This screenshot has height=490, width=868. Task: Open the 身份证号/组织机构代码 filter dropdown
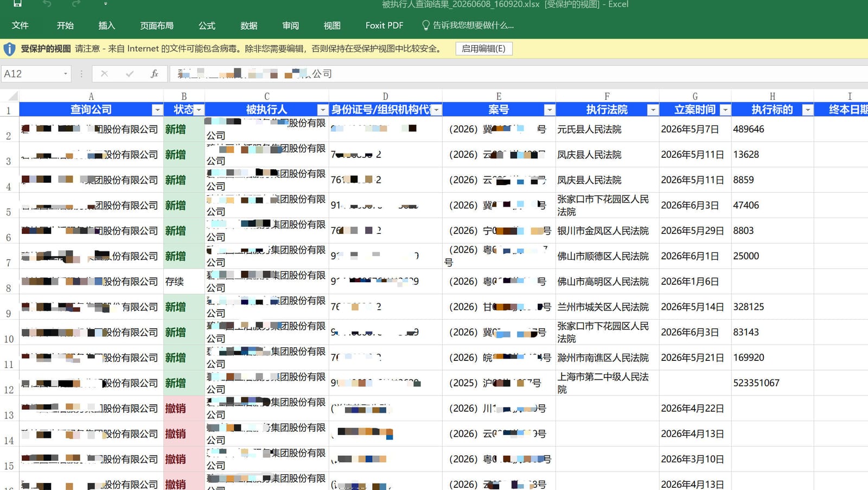pyautogui.click(x=436, y=110)
